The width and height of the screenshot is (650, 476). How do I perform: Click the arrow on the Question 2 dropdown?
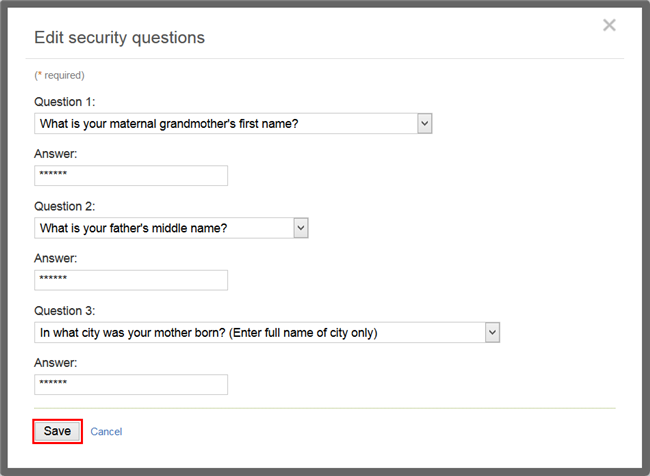[300, 228]
